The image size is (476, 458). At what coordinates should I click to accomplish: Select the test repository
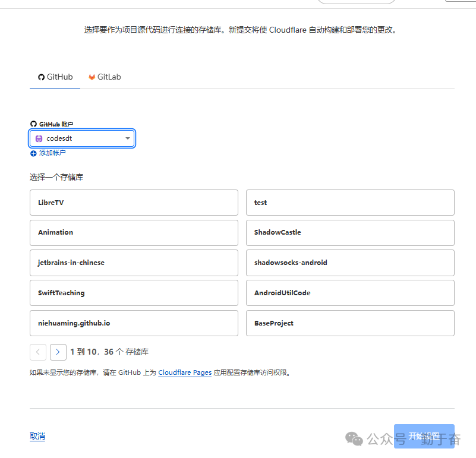[x=349, y=202]
